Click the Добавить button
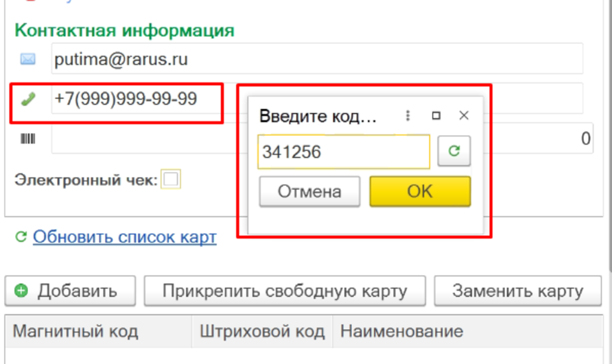The image size is (612, 364). pyautogui.click(x=70, y=291)
